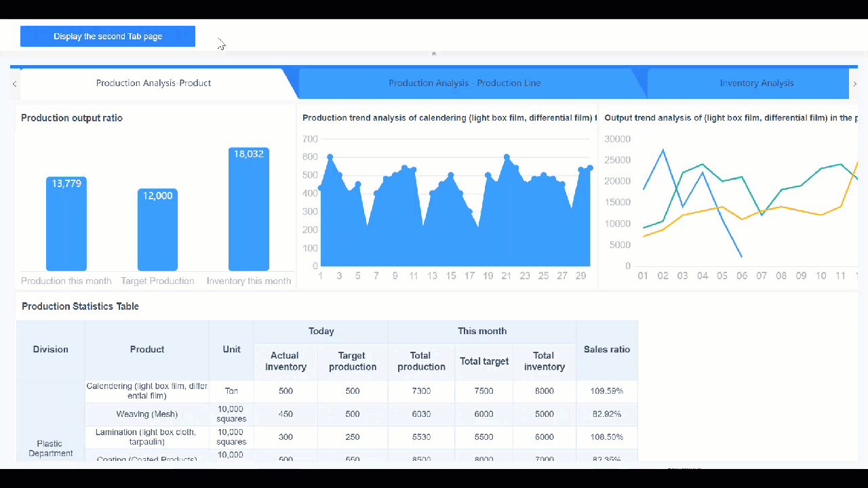Click the 109.59% sales ratio cell
The image size is (868, 488).
click(x=607, y=391)
